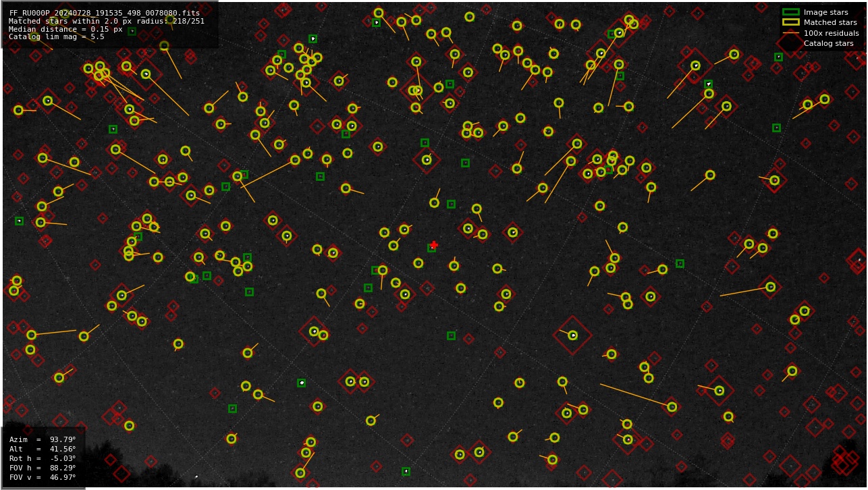Click the FITS file name text

105,13
